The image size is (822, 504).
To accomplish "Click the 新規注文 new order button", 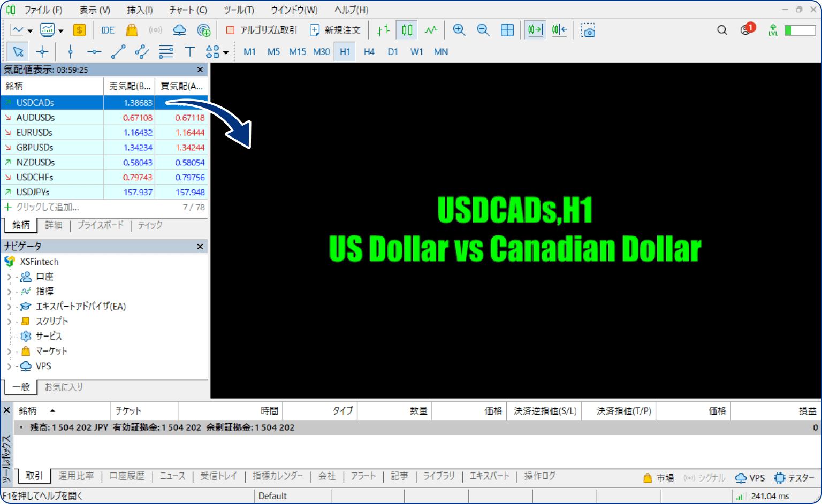I will (336, 30).
